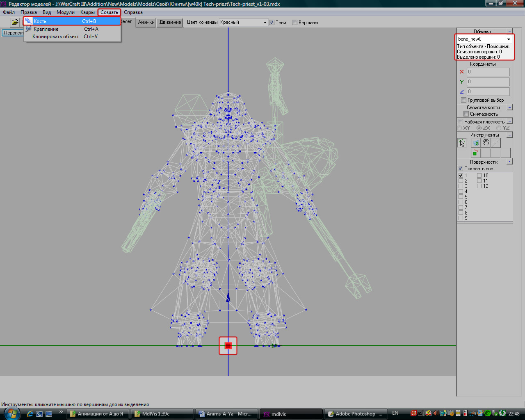Open the Цвет команды color dropdown
The height and width of the screenshot is (420, 525).
pos(265,23)
